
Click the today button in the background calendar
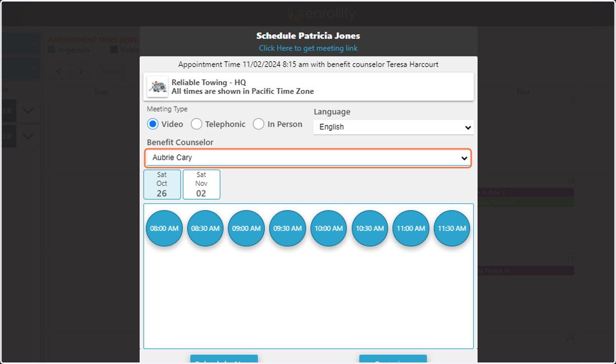[x=111, y=71]
